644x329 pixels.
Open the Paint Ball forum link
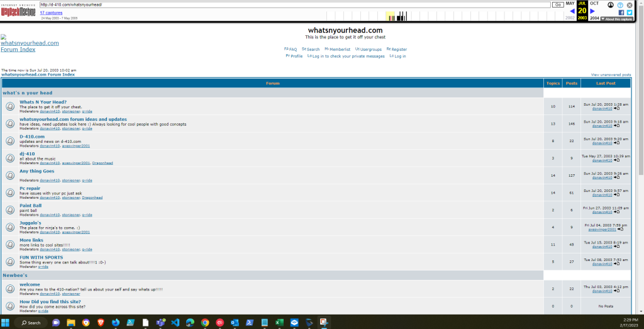click(30, 206)
